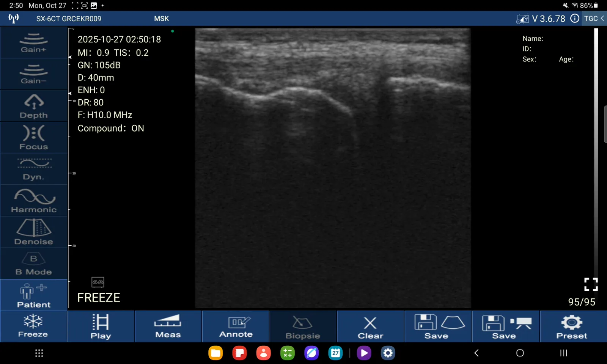Screen dimensions: 607x364
Task: Save the cine video clip
Action: [506, 326]
